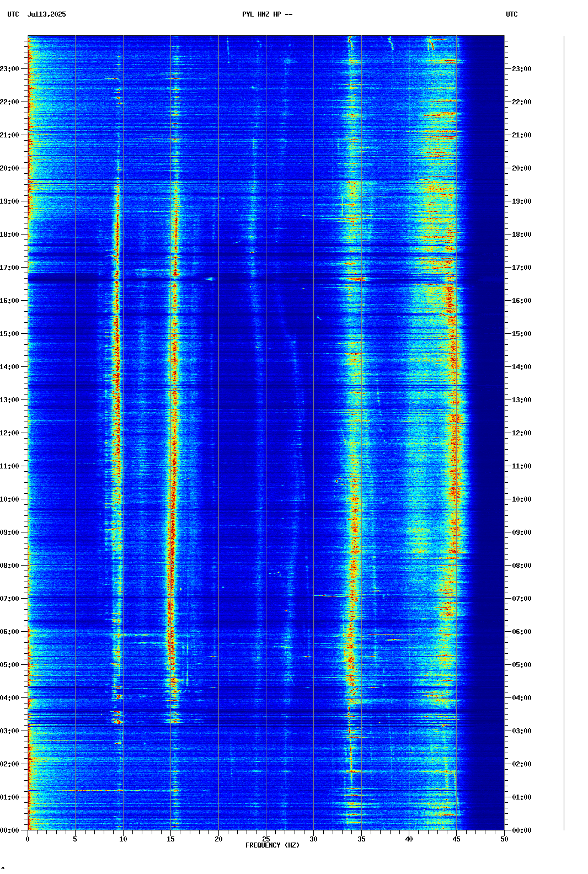Screen dimensions: 588x874
Task: Click the left-axis 06:00 time label
Action: pyautogui.click(x=9, y=632)
